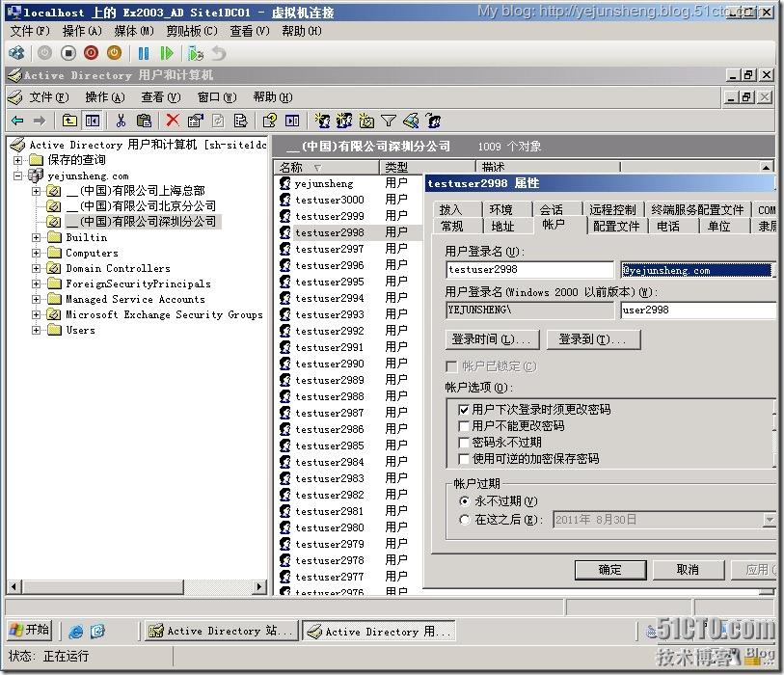Image resolution: width=784 pixels, height=675 pixels.
Task: Switch to 配置文件 tab
Action: (x=616, y=227)
